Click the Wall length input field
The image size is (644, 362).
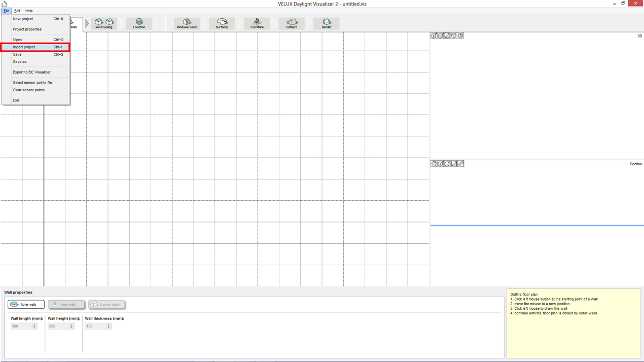coord(22,326)
